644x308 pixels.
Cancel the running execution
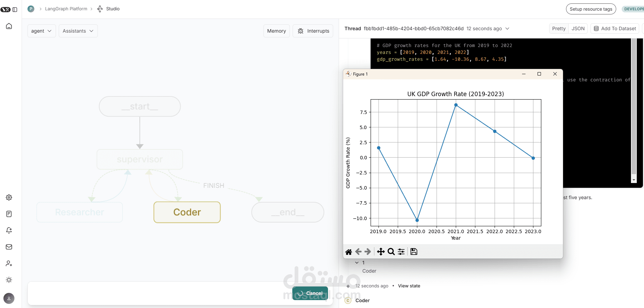[310, 293]
